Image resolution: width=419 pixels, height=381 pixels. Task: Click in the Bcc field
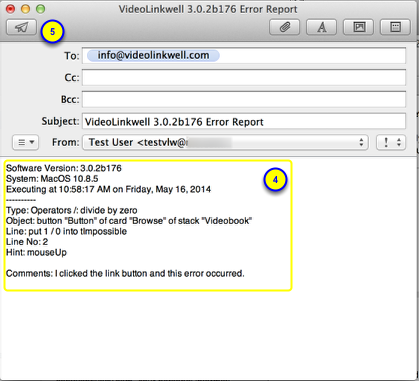tap(244, 99)
